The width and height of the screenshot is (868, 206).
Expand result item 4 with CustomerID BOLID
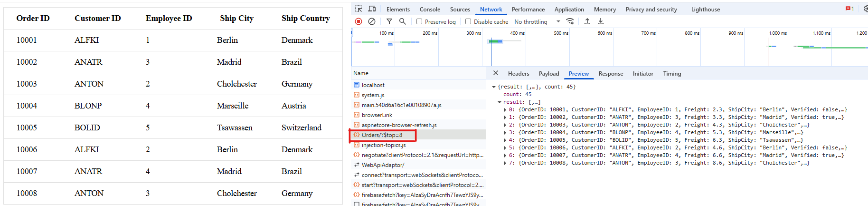click(x=505, y=140)
